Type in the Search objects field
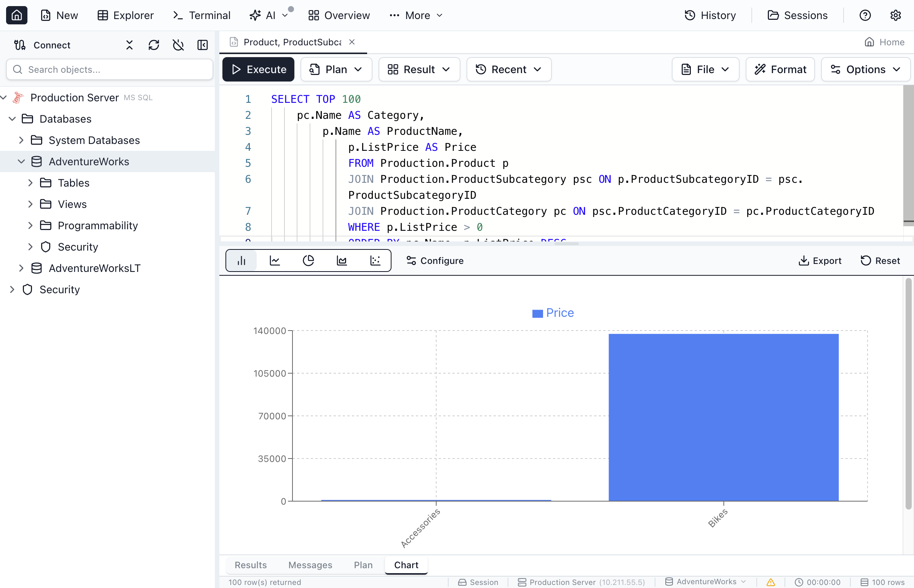 [x=109, y=69]
